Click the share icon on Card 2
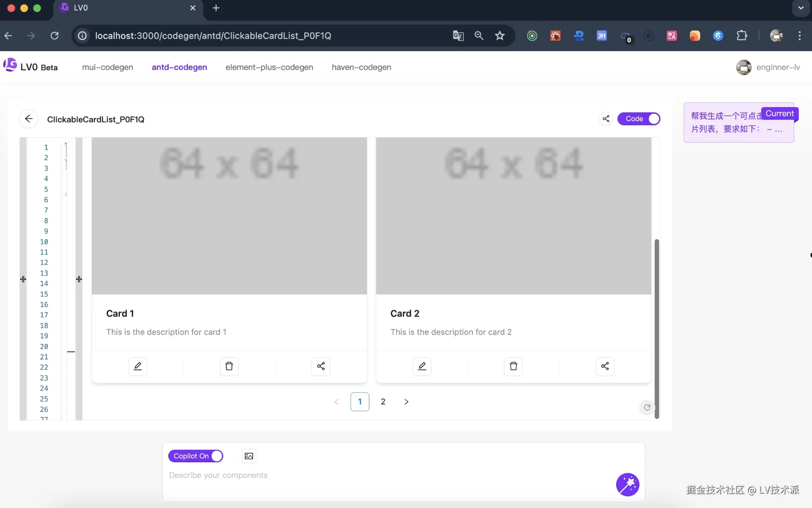Image resolution: width=812 pixels, height=508 pixels. [x=605, y=366]
